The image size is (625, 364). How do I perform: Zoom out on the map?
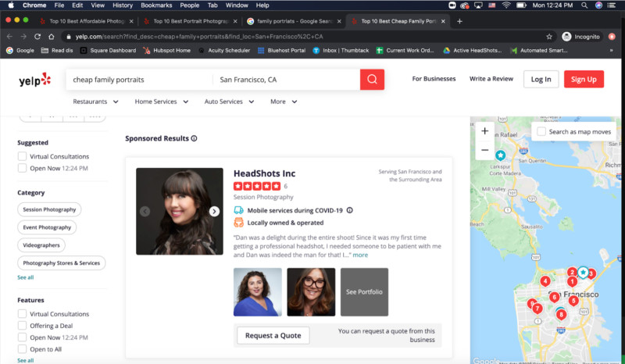tap(484, 149)
